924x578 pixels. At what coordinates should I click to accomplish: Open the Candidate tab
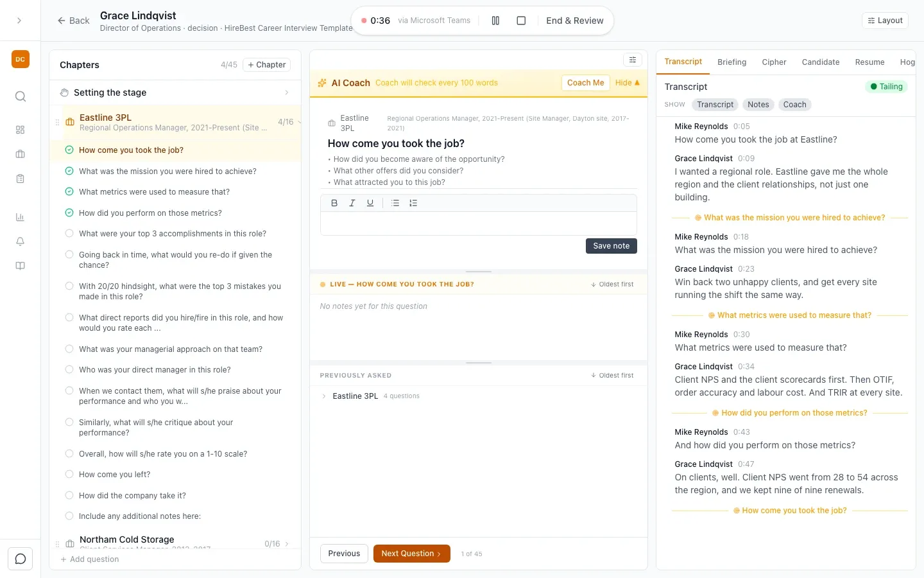pos(821,62)
